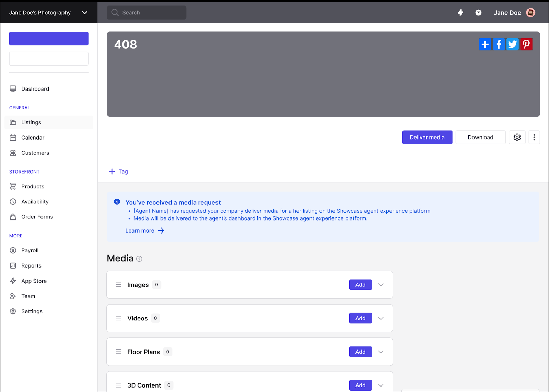Open Order Forms in sidebar

(x=37, y=217)
